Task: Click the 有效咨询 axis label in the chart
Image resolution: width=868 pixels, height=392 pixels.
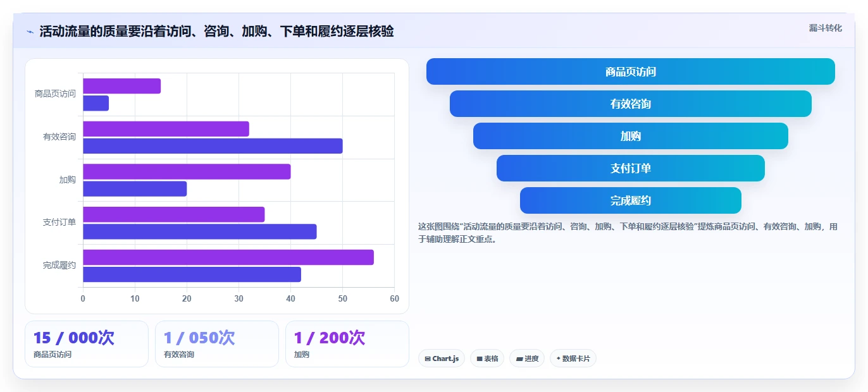Action: click(59, 137)
